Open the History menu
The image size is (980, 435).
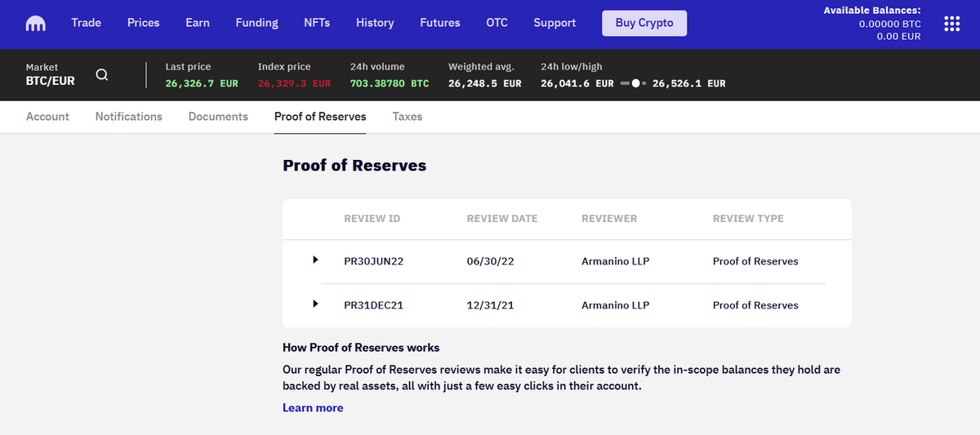pos(375,23)
